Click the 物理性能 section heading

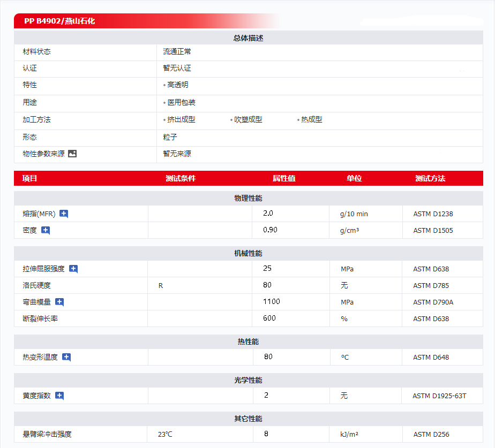tap(249, 198)
